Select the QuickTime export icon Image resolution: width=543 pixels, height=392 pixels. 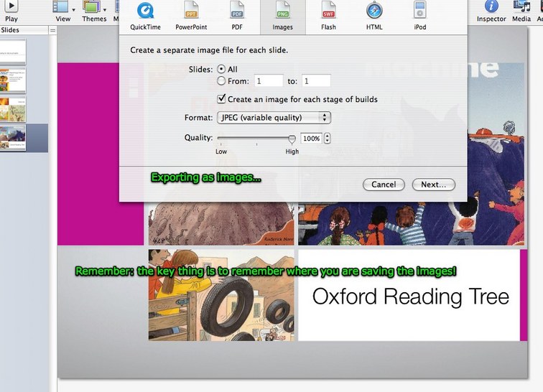click(x=146, y=11)
